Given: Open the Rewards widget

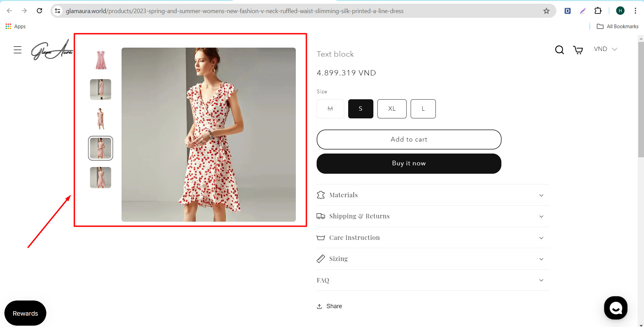Looking at the screenshot, I should [x=25, y=313].
